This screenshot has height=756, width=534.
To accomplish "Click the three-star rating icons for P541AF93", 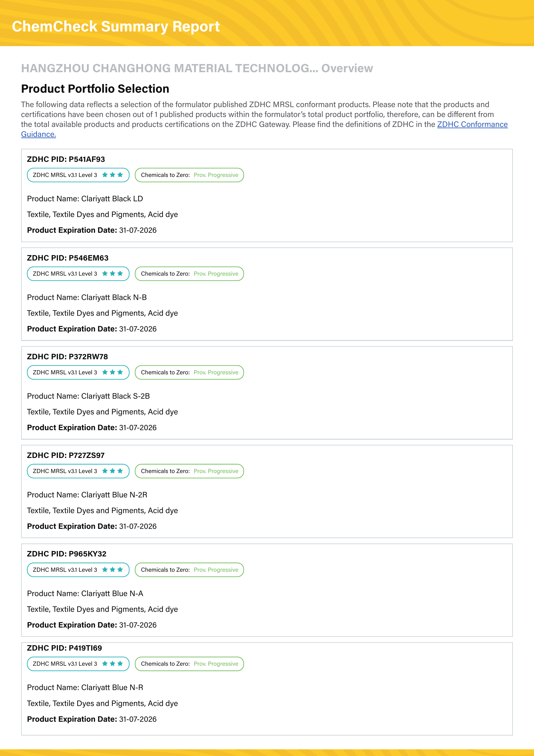I will [112, 175].
